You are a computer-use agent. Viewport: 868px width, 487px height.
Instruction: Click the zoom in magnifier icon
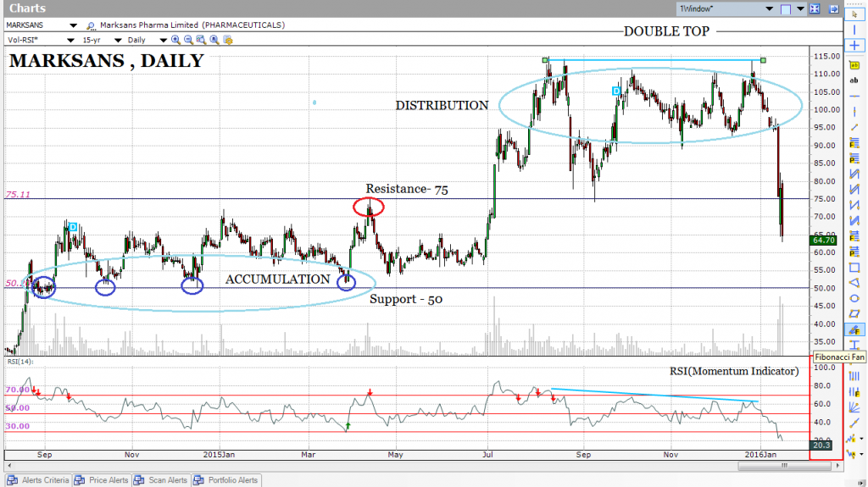tap(175, 40)
